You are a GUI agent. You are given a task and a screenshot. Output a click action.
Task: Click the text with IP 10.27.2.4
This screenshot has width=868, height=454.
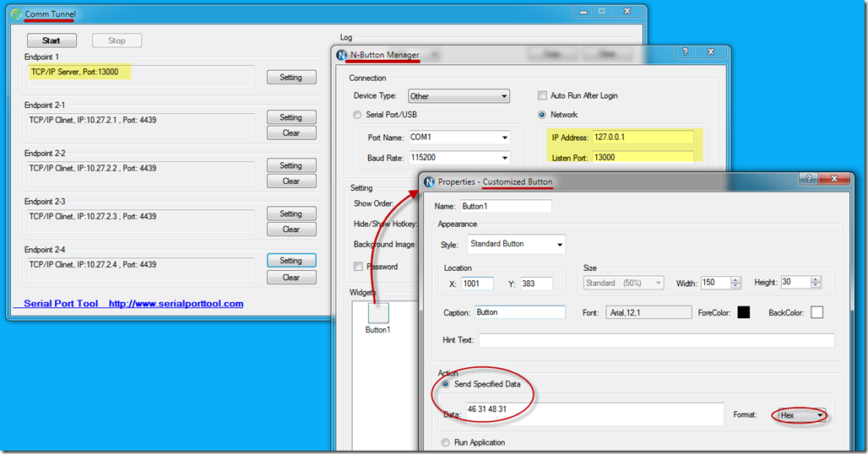point(92,264)
